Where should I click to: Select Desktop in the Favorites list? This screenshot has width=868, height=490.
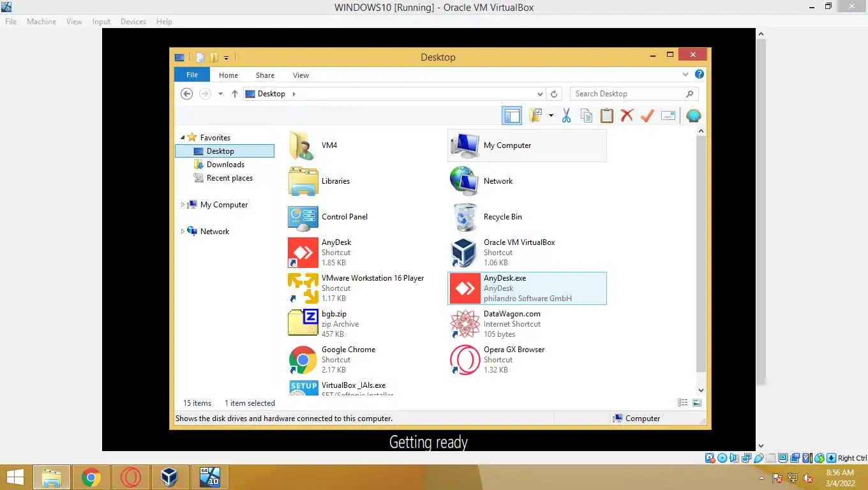pyautogui.click(x=224, y=151)
